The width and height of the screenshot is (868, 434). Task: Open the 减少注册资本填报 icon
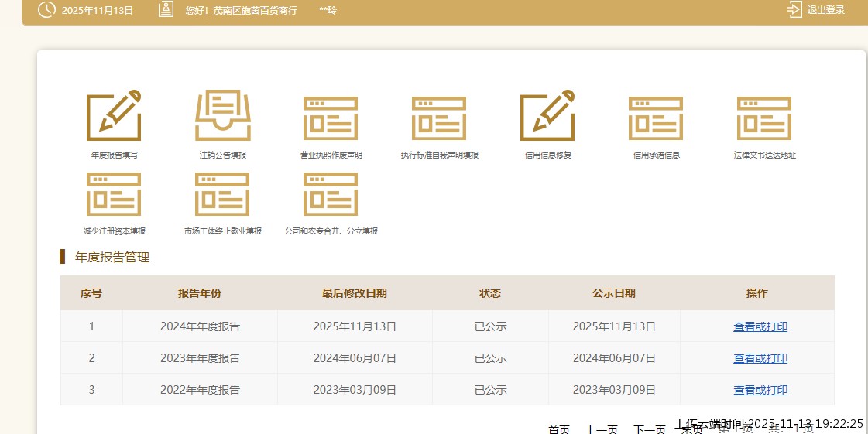tap(114, 193)
